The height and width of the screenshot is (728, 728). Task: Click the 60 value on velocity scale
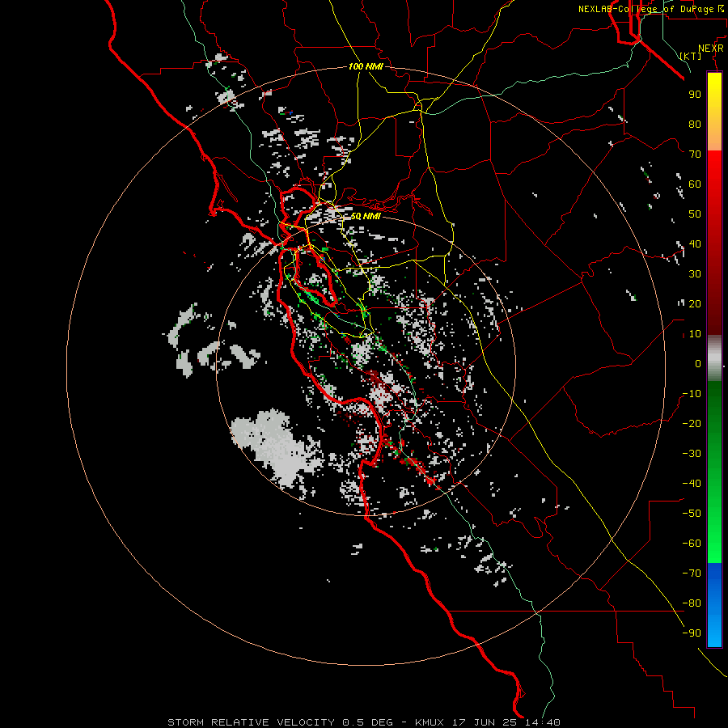tap(695, 184)
